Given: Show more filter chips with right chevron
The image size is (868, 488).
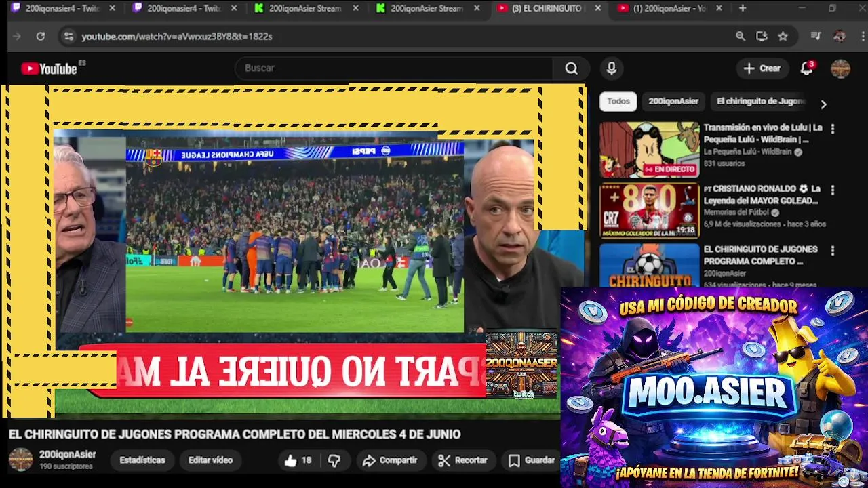Looking at the screenshot, I should click(823, 104).
